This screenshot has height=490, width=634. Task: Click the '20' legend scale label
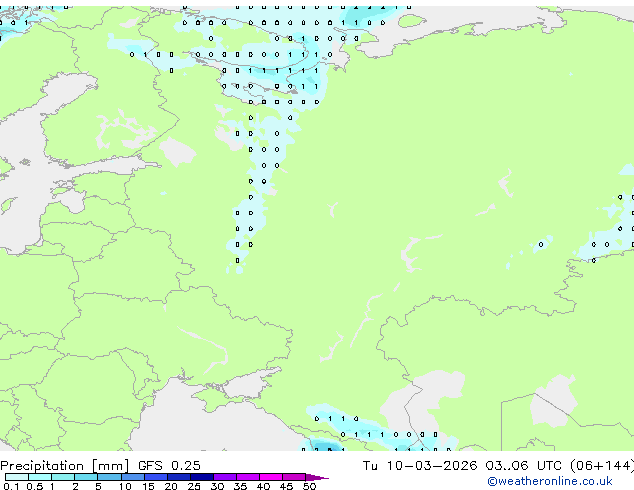point(171,486)
